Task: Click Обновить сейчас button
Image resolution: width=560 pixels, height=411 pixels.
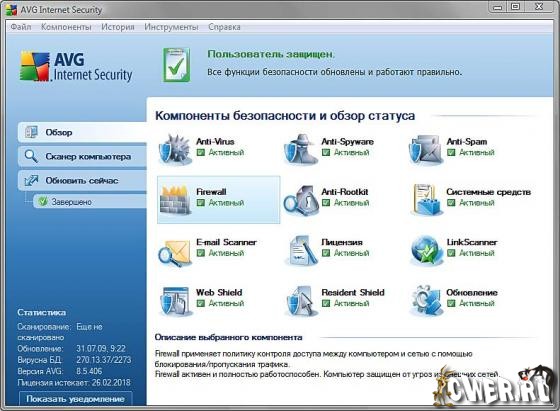Action: coord(82,180)
